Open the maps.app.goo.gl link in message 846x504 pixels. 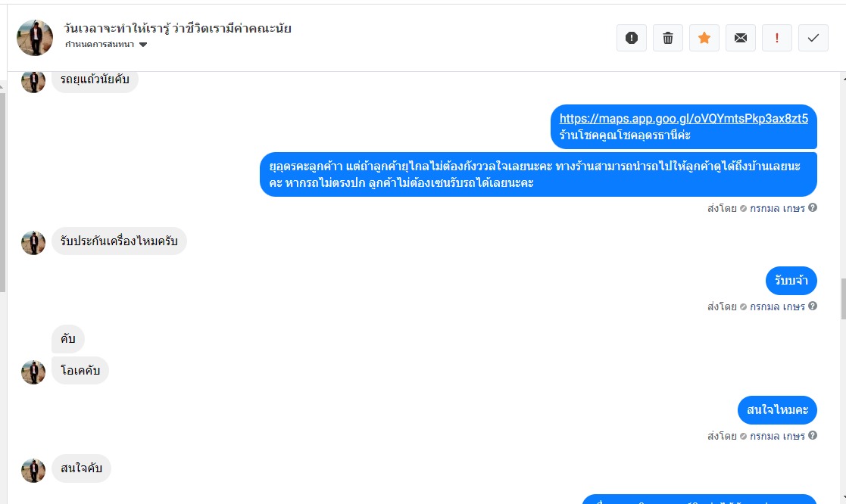tap(684, 119)
